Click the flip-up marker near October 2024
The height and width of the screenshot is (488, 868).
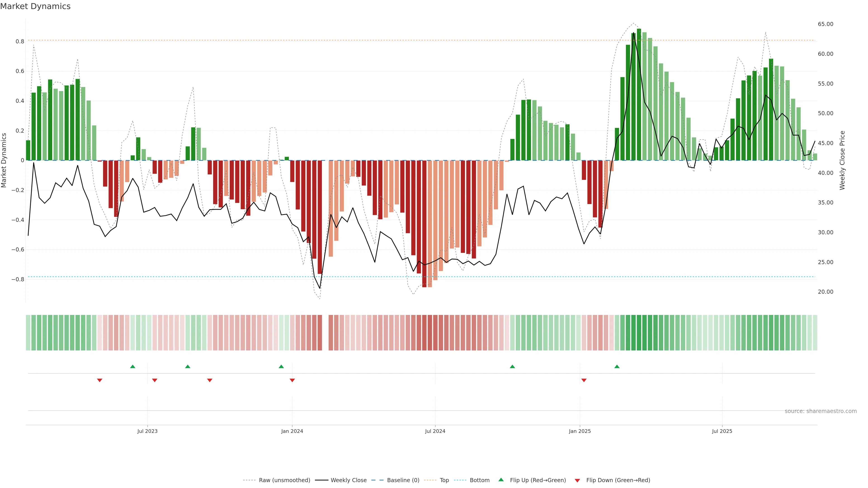(x=512, y=366)
